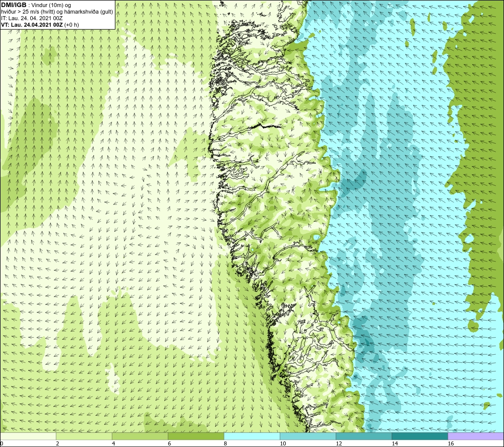Click the 2–4 m/s light green swatch
504x447 pixels.
click(84, 436)
